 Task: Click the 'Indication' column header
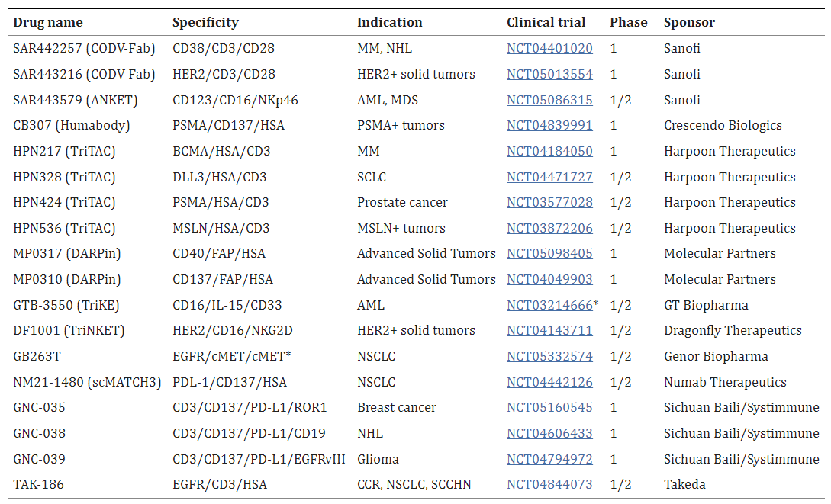pos(389,22)
